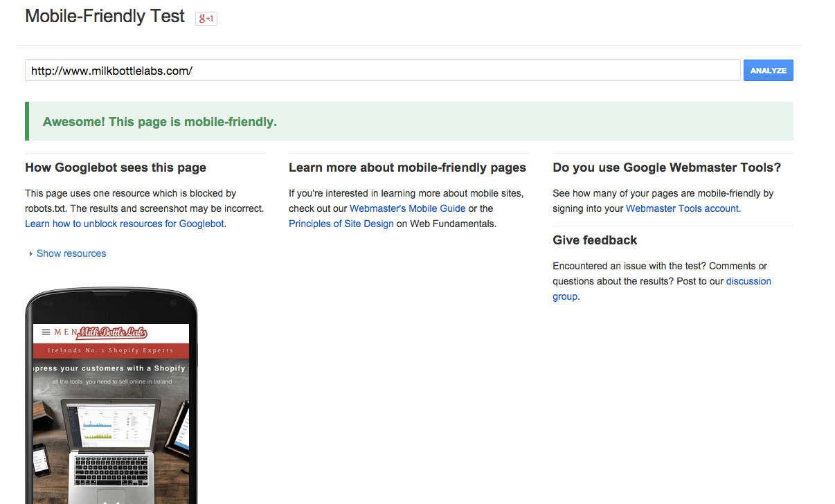This screenshot has height=504, width=835.
Task: Click 'Do you use Google Webmaster Tools?' heading
Action: click(667, 168)
